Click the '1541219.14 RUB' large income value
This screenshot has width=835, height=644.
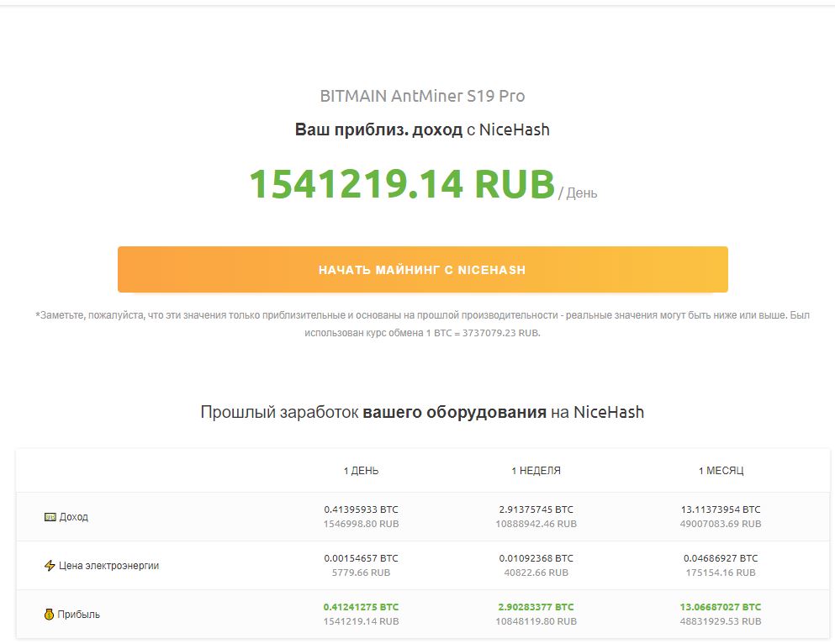point(402,184)
